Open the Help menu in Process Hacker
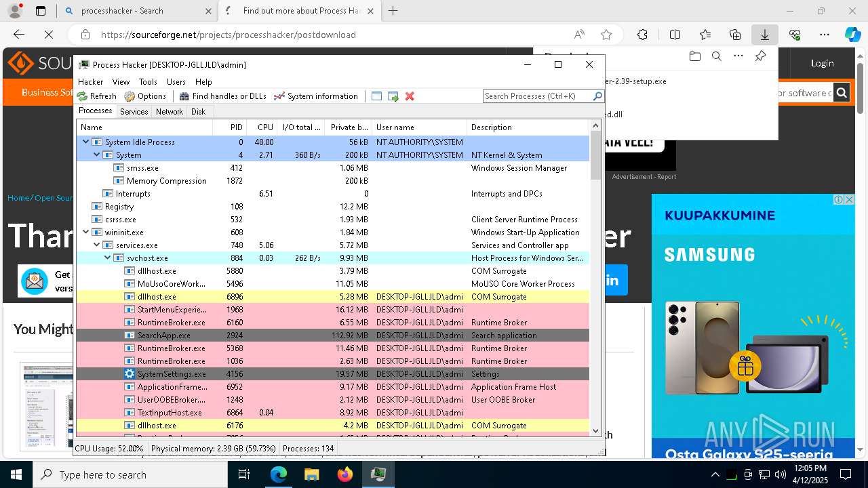This screenshot has width=868, height=488. point(203,81)
